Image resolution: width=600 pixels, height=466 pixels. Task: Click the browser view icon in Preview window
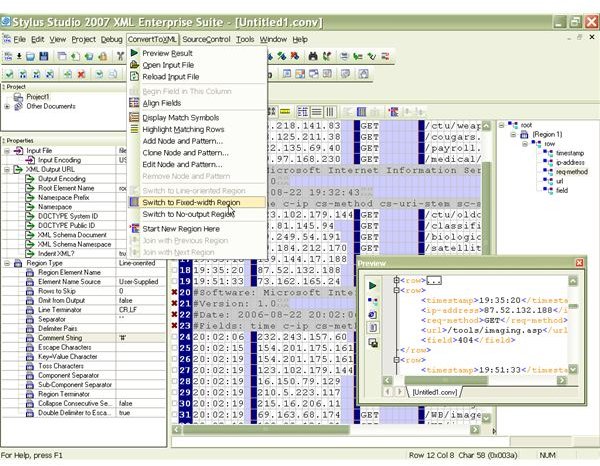click(x=372, y=314)
